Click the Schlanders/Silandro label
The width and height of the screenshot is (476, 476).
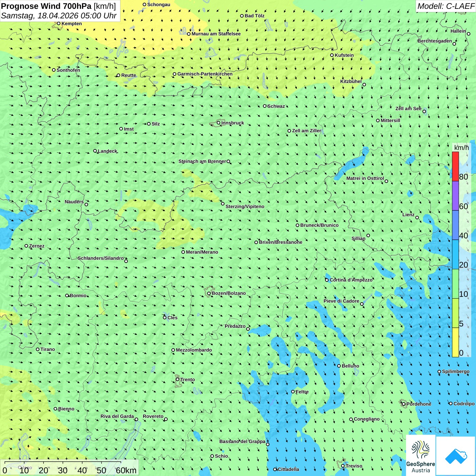pyautogui.click(x=101, y=258)
